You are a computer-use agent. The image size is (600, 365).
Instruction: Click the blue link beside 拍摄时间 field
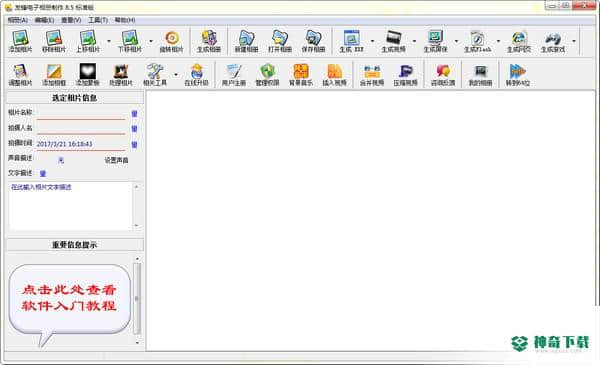point(134,144)
